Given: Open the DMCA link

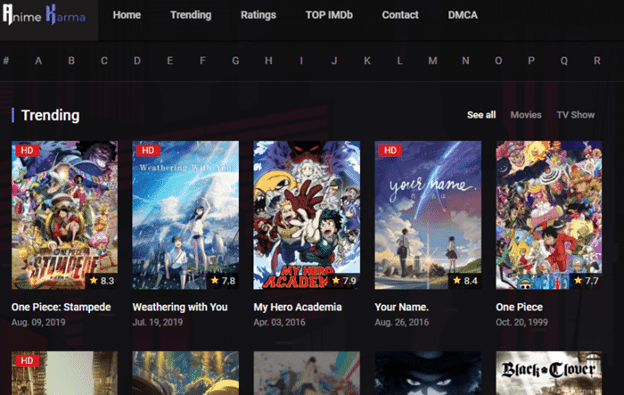Looking at the screenshot, I should click(463, 15).
